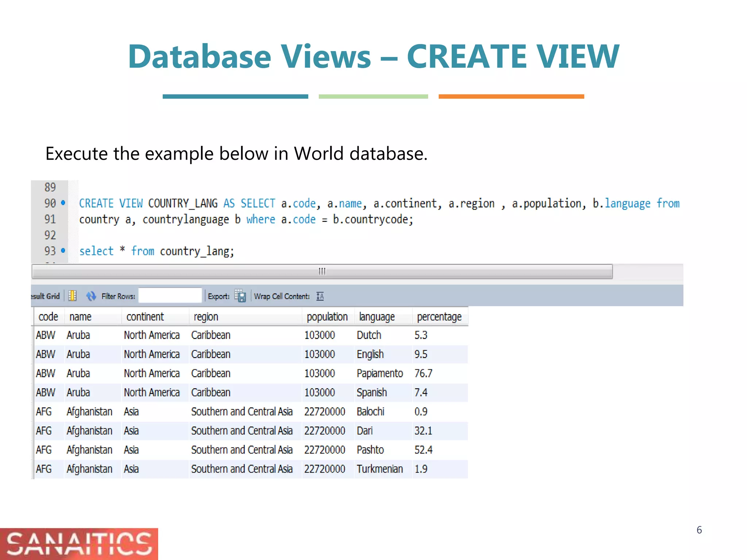The height and width of the screenshot is (560, 747).
Task: Click 'country_lang' in the select statement
Action: [195, 251]
